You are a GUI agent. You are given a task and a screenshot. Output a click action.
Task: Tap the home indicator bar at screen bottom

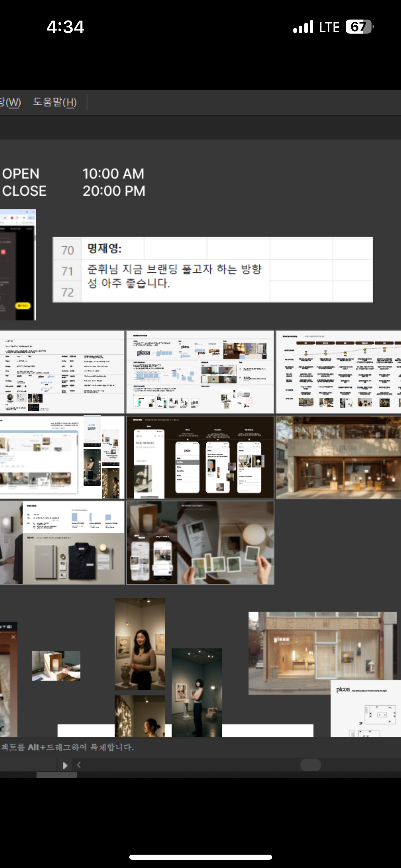200,857
